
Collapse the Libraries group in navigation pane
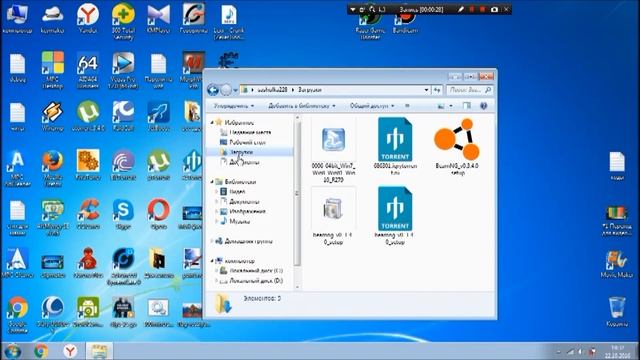[212, 182]
